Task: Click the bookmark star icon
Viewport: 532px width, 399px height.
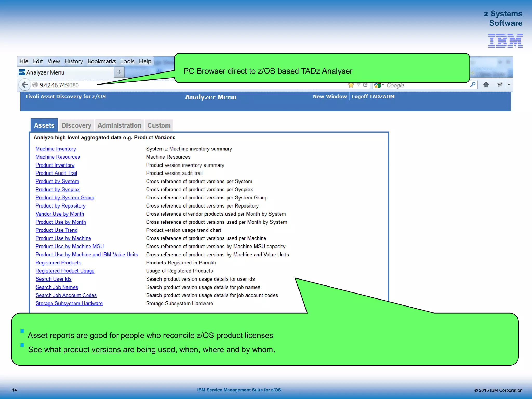Action: 351,85
